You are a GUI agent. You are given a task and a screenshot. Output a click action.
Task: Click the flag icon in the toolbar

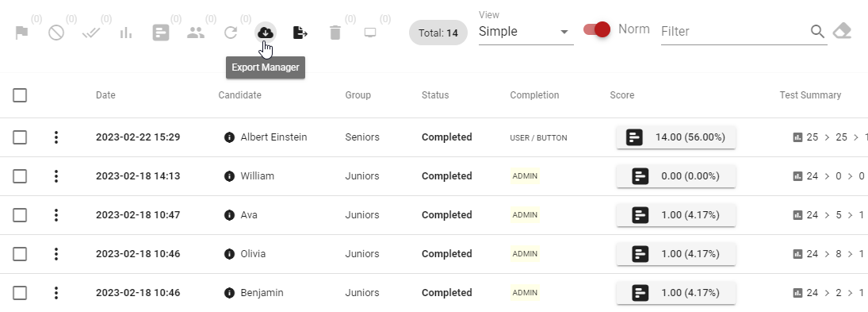click(x=21, y=33)
